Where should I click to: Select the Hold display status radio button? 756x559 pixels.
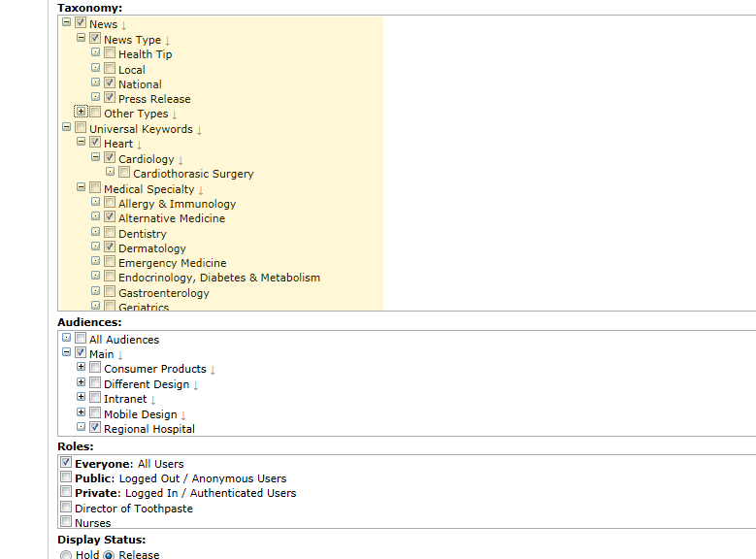[66, 555]
